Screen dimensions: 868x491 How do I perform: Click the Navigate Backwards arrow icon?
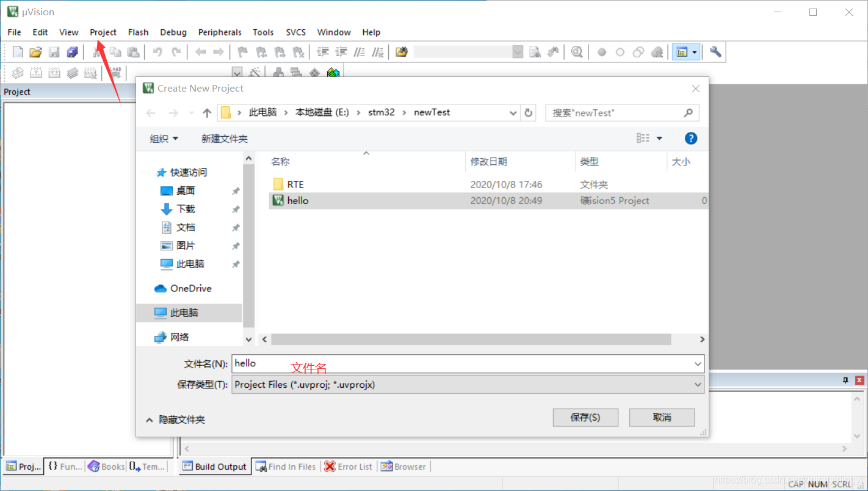[x=200, y=52]
